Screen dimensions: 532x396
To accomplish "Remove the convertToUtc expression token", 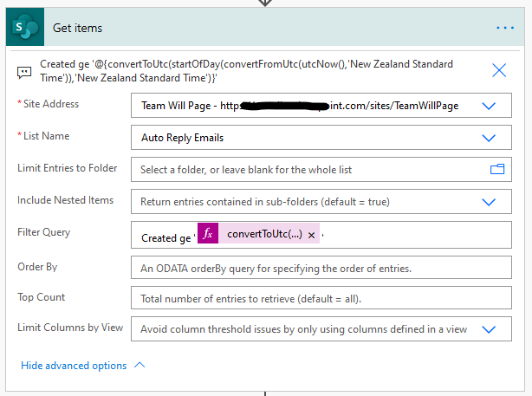I will pos(311,235).
